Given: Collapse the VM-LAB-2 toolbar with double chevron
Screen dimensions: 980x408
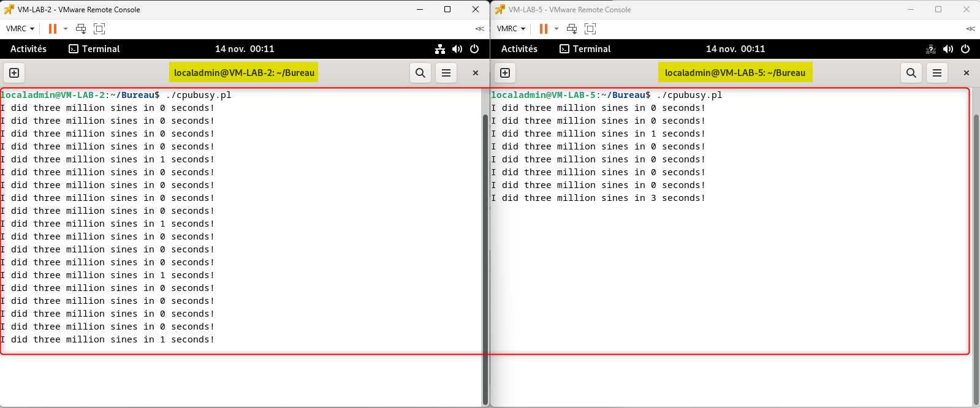Looking at the screenshot, I should [479, 29].
